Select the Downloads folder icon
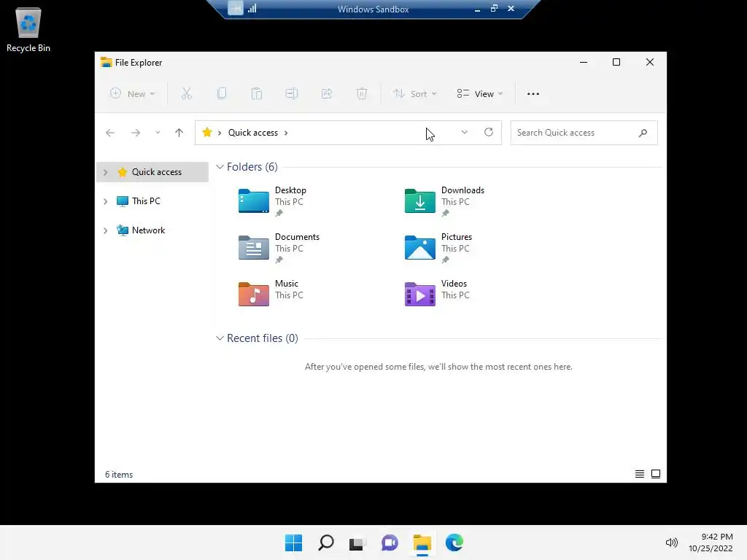This screenshot has width=747, height=560. click(x=419, y=201)
